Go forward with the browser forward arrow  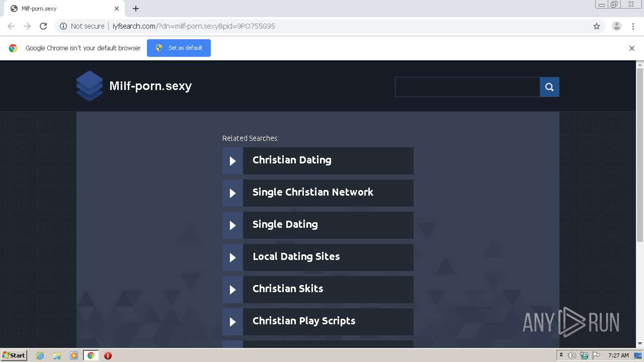pos(27,26)
